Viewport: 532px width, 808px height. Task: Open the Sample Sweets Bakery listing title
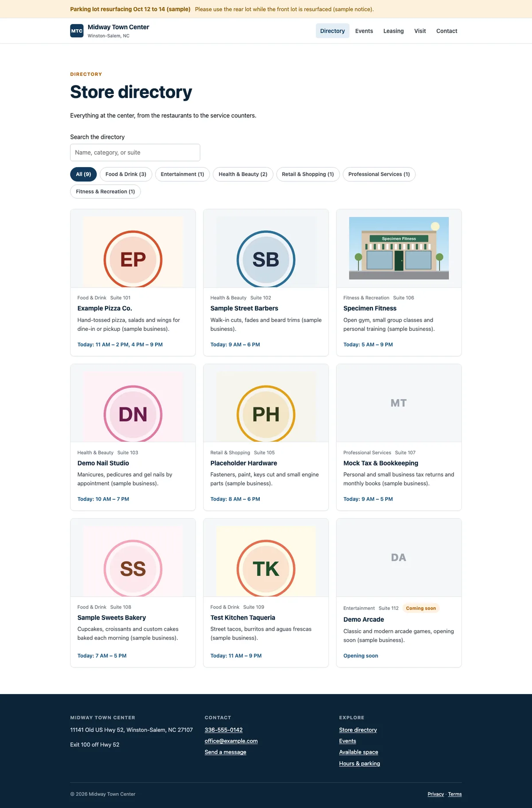coord(112,617)
